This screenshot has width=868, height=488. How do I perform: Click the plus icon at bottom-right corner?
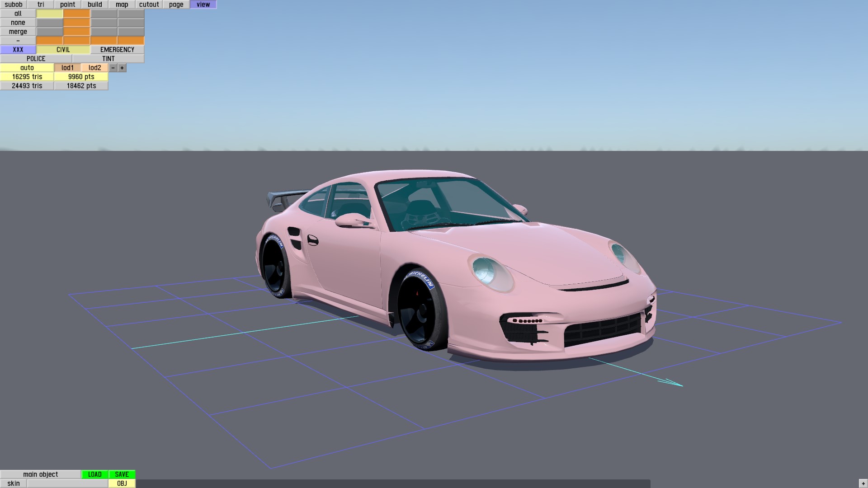(x=863, y=483)
